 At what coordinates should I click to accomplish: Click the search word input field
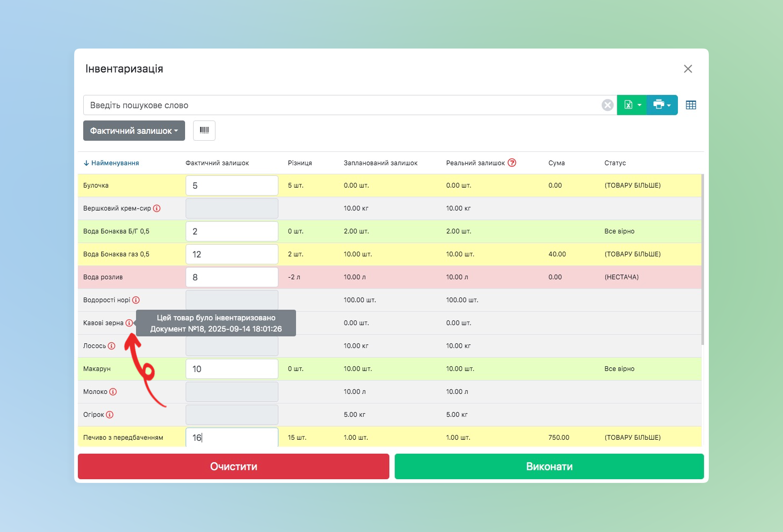[x=341, y=105]
